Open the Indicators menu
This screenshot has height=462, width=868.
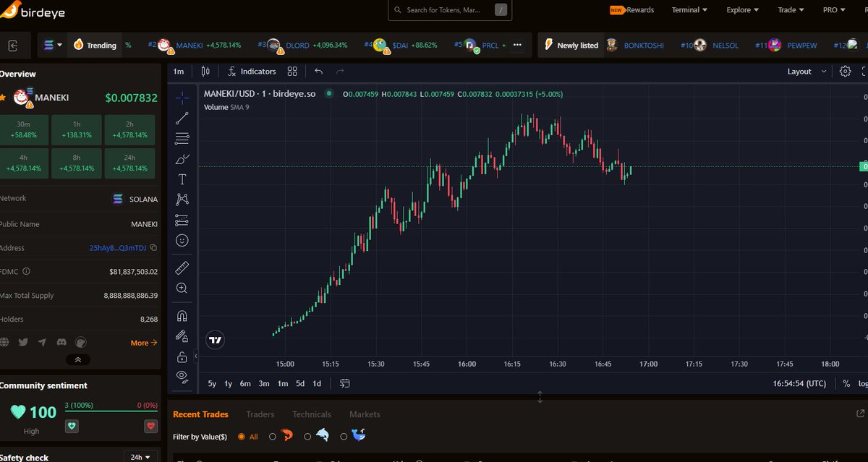point(252,71)
